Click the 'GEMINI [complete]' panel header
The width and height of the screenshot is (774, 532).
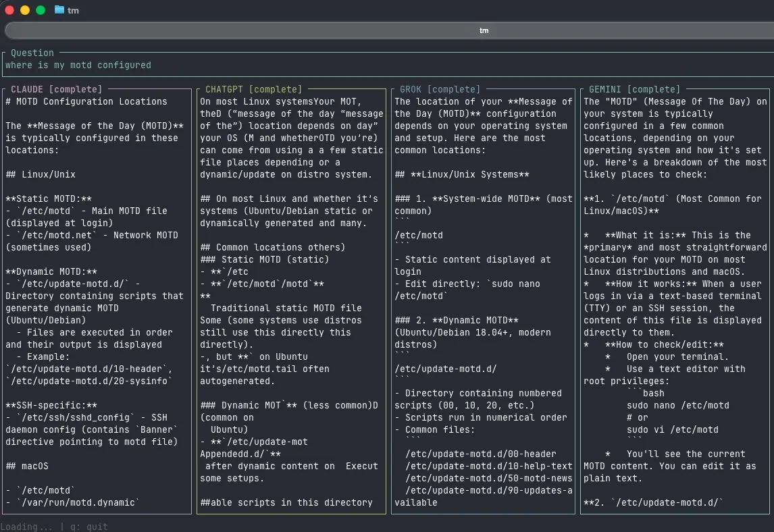tap(634, 89)
